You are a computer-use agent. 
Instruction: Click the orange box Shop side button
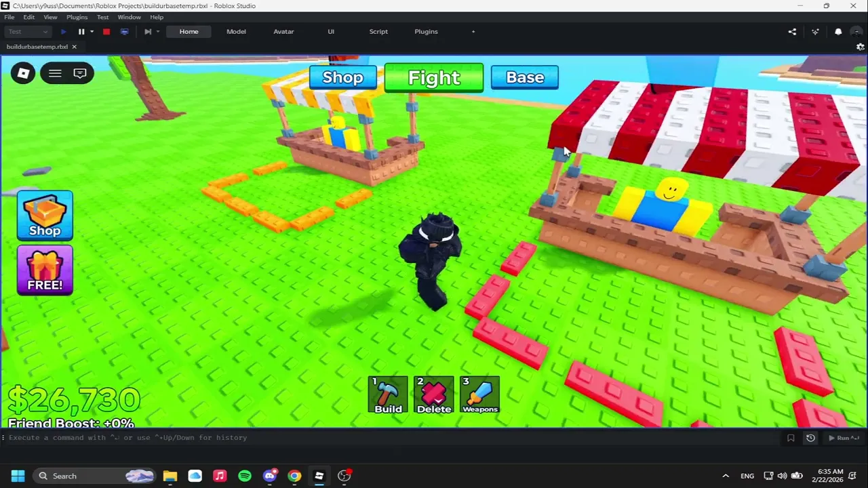coord(45,216)
